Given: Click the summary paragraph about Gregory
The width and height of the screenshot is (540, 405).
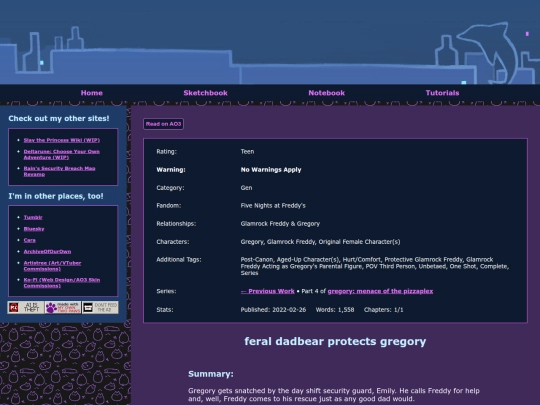Looking at the screenshot, I should pyautogui.click(x=334, y=395).
